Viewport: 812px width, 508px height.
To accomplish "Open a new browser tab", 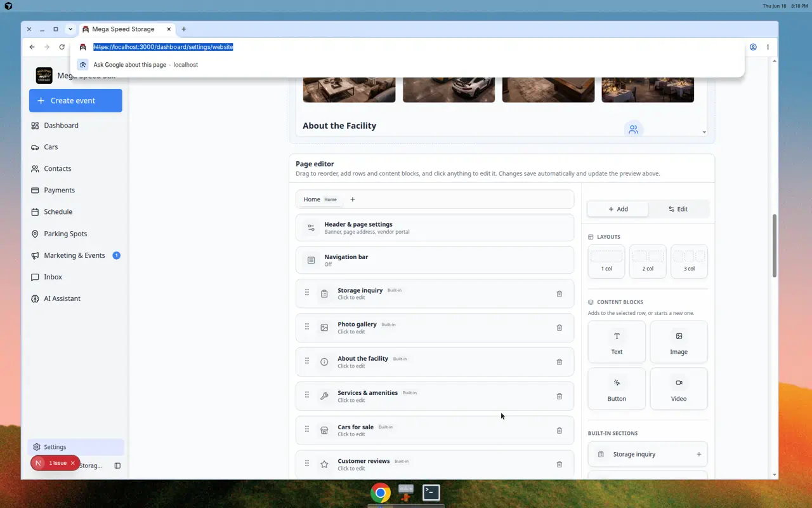I will click(x=184, y=29).
